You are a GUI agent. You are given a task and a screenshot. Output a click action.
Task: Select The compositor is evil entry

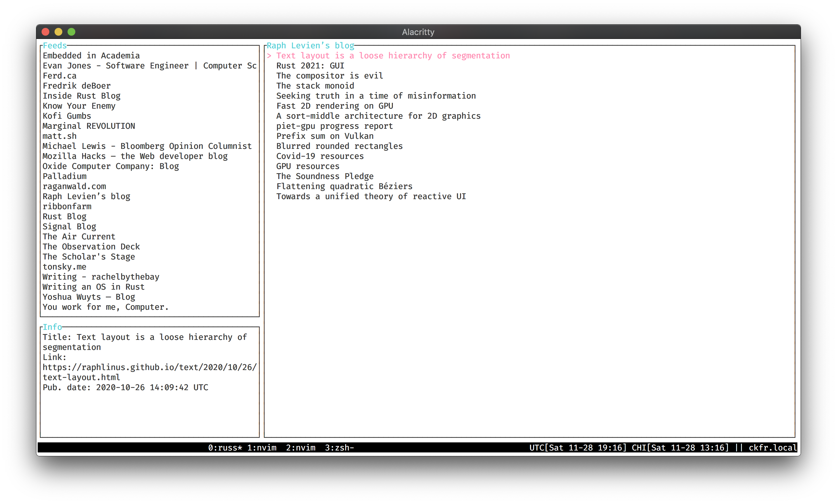[330, 76]
